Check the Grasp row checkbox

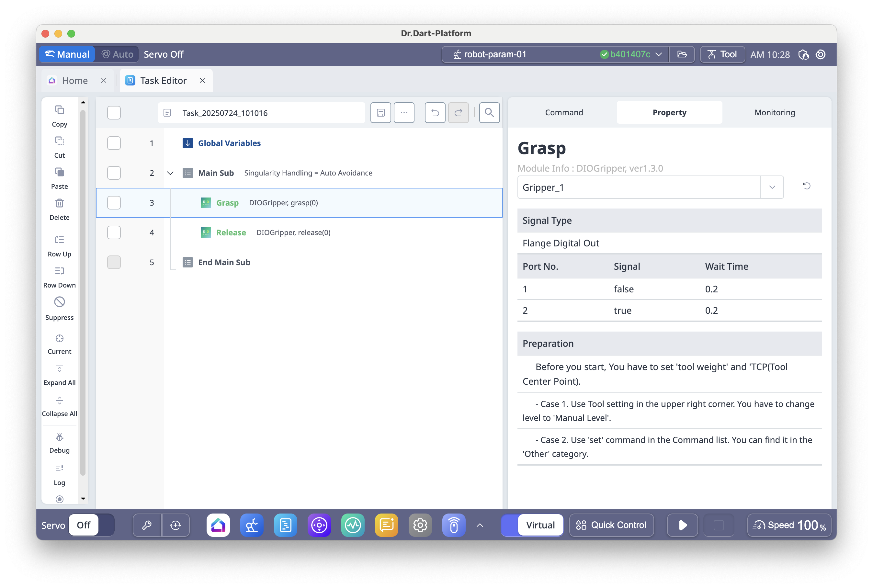pos(114,203)
